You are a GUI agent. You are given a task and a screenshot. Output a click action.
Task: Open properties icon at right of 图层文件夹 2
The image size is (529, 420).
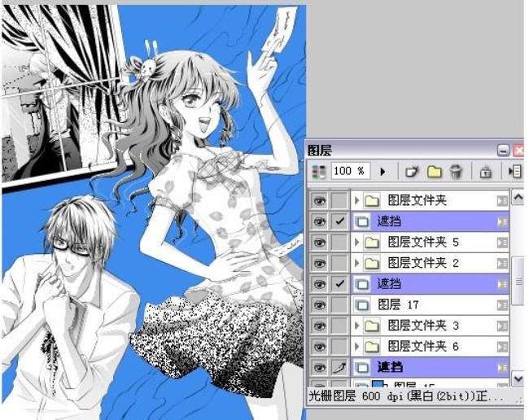tap(502, 264)
